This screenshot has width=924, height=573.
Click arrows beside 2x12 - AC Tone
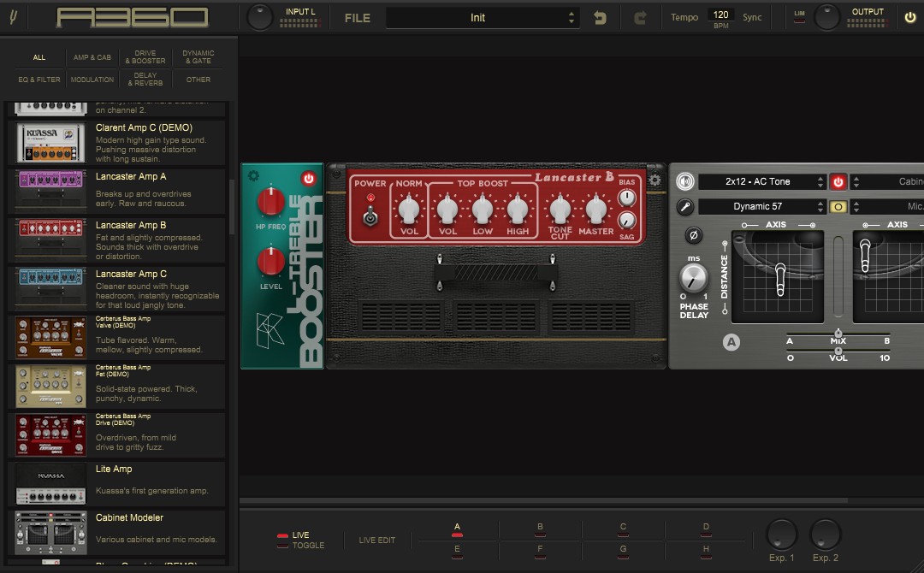click(x=820, y=182)
